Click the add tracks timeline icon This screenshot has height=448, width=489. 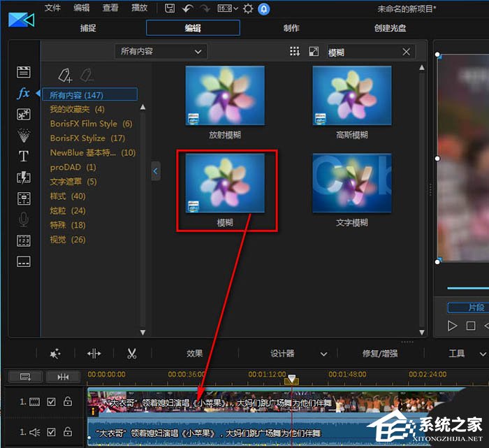[x=25, y=377]
